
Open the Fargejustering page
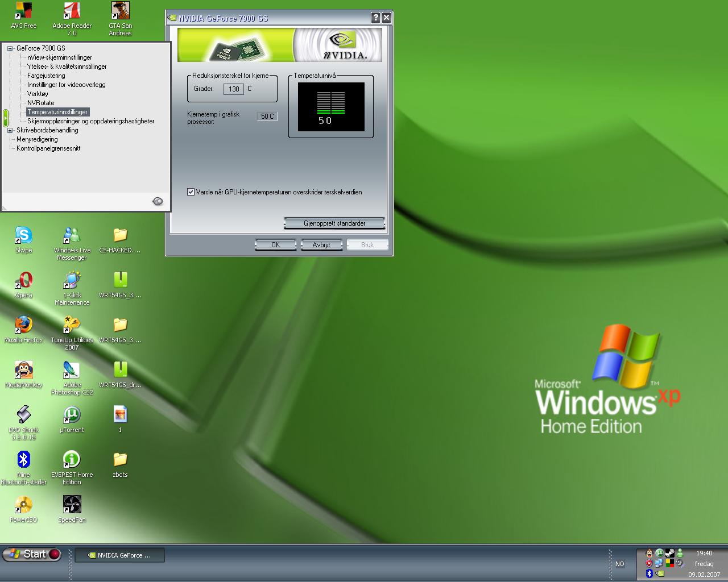click(x=46, y=76)
